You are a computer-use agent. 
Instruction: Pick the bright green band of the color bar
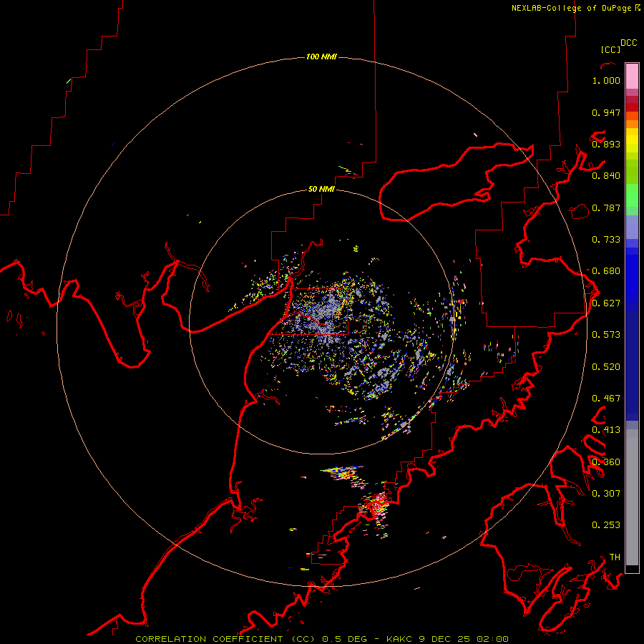pos(632,195)
